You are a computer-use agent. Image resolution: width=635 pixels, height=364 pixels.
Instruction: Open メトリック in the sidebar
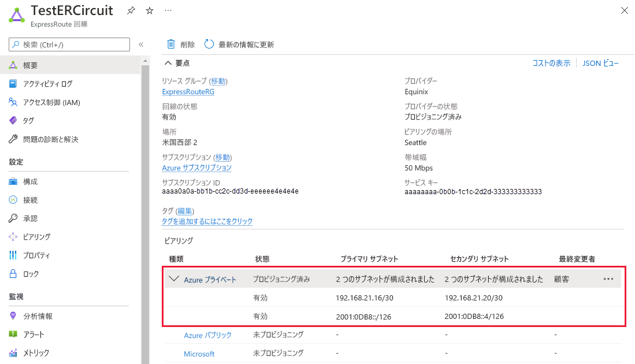[36, 353]
